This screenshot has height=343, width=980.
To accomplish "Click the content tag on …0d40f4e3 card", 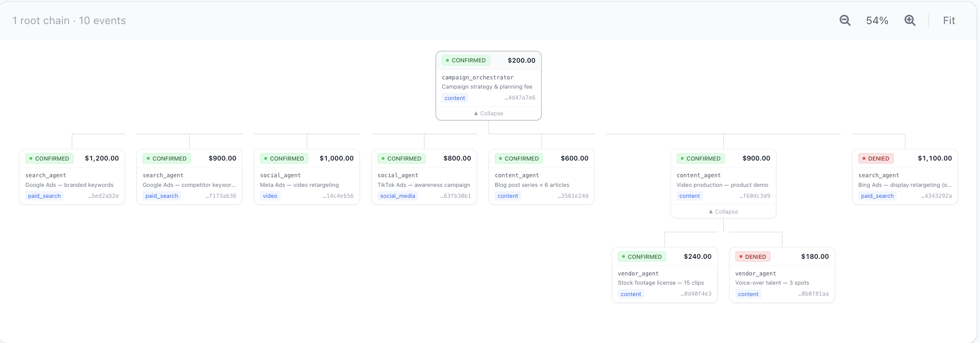I will click(631, 294).
